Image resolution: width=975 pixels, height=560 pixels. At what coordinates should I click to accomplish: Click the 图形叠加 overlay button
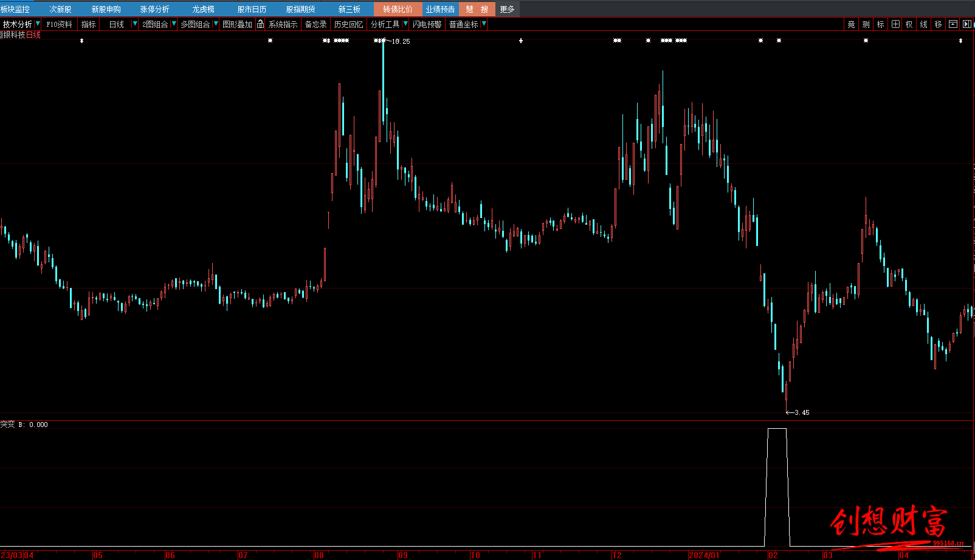tap(237, 24)
